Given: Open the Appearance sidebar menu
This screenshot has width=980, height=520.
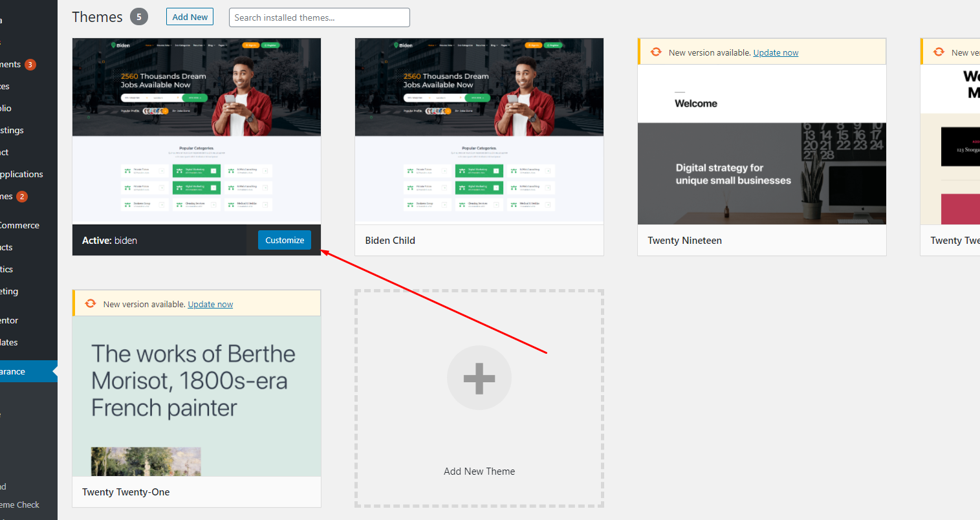Looking at the screenshot, I should click(28, 371).
